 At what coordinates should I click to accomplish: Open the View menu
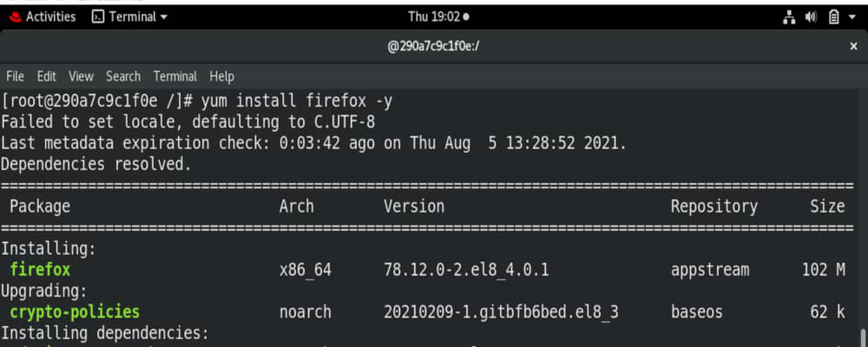82,76
